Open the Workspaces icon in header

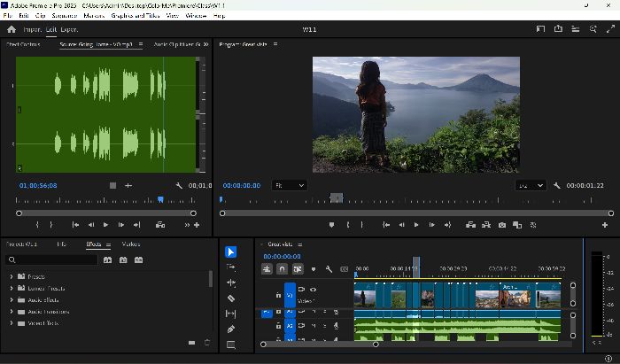(576, 29)
